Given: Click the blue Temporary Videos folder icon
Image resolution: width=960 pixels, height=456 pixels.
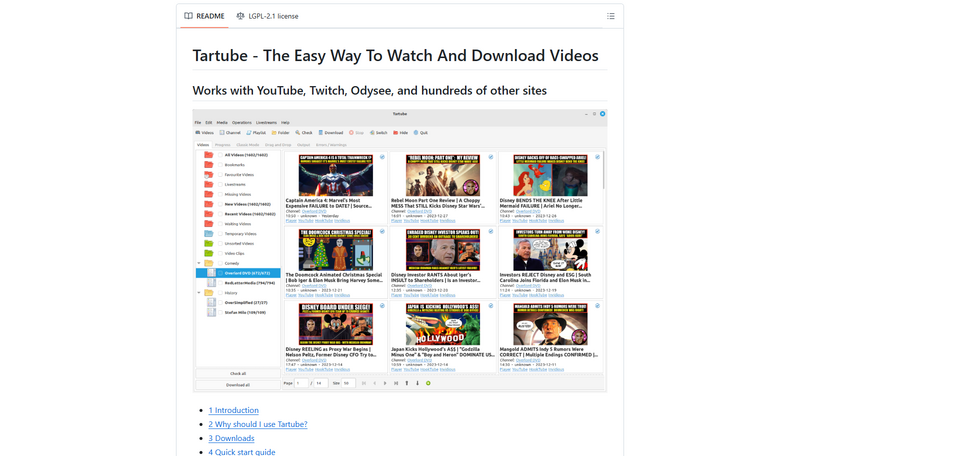Looking at the screenshot, I should tap(208, 234).
